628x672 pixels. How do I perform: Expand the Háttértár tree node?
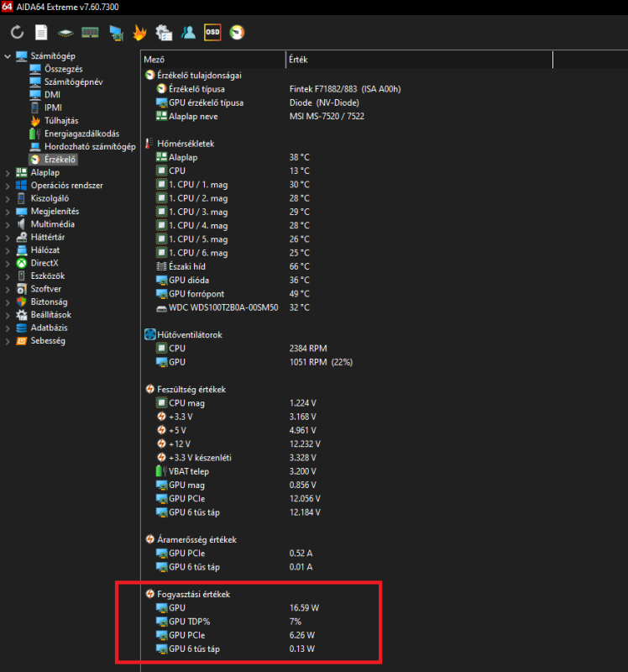pyautogui.click(x=8, y=238)
